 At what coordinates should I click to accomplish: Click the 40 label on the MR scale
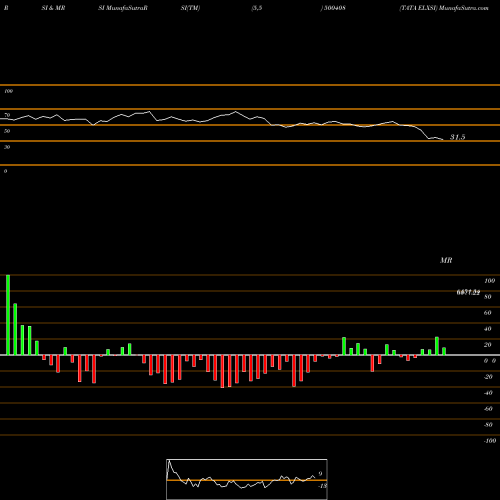[488, 329]
